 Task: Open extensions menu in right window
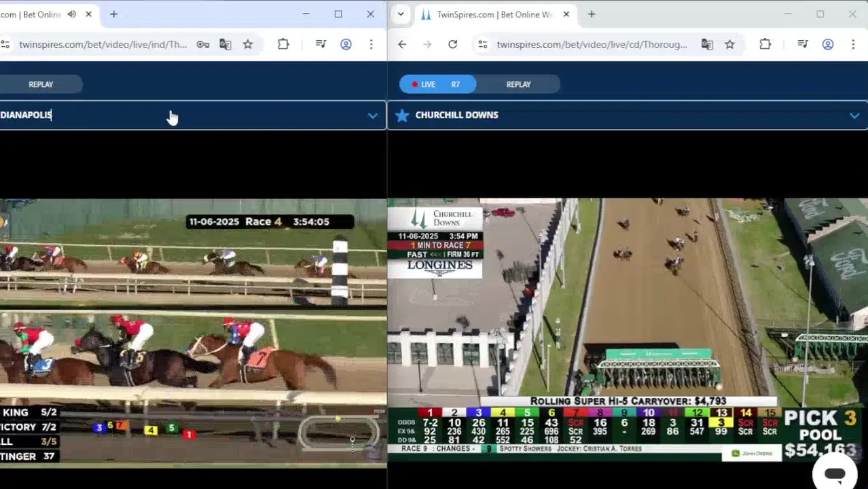pyautogui.click(x=765, y=45)
